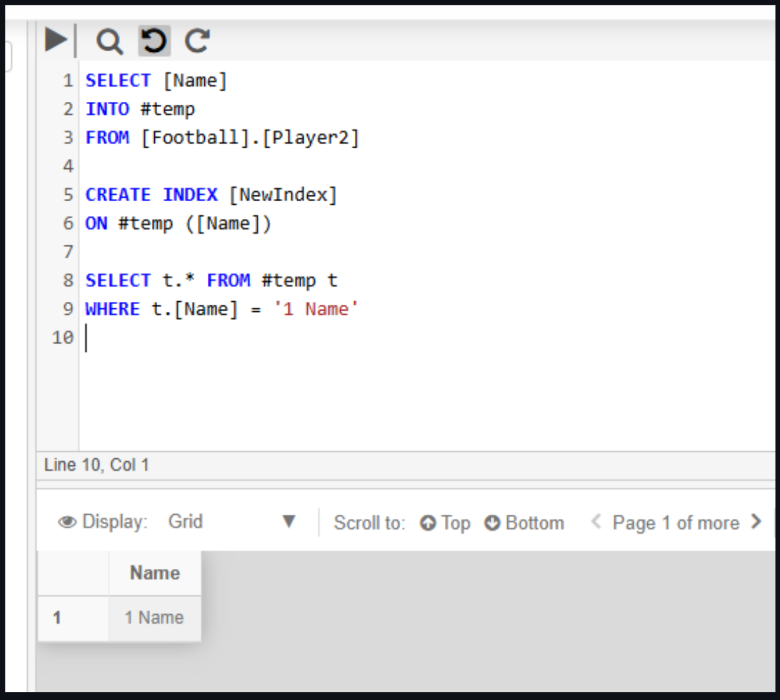The image size is (780, 700).
Task: Click the FROM [Football].[Player2] line
Action: click(x=222, y=137)
